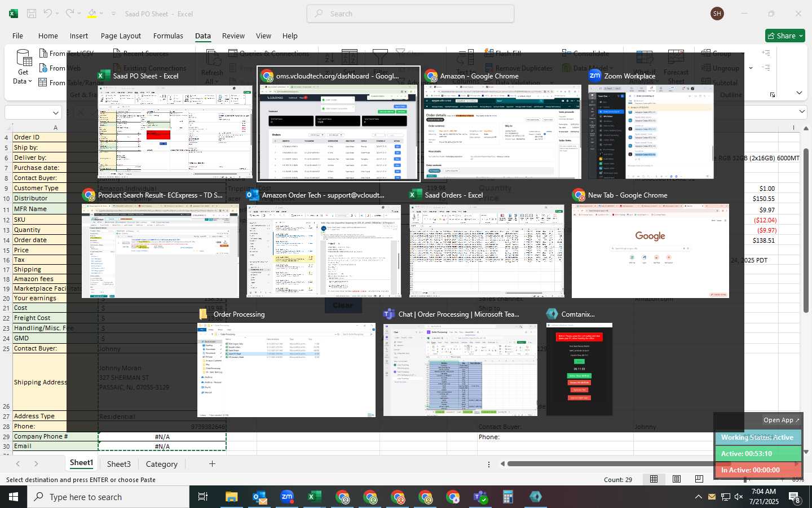This screenshot has height=508, width=812.
Task: Open Zoom from the taskbar
Action: [287, 497]
